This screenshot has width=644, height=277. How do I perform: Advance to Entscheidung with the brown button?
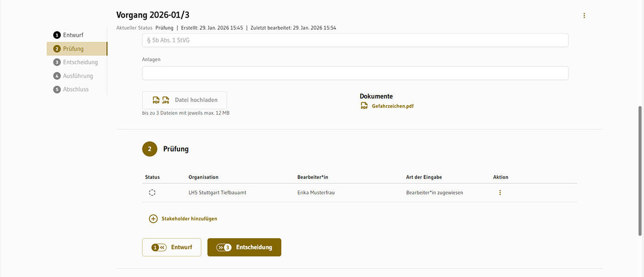(x=244, y=247)
